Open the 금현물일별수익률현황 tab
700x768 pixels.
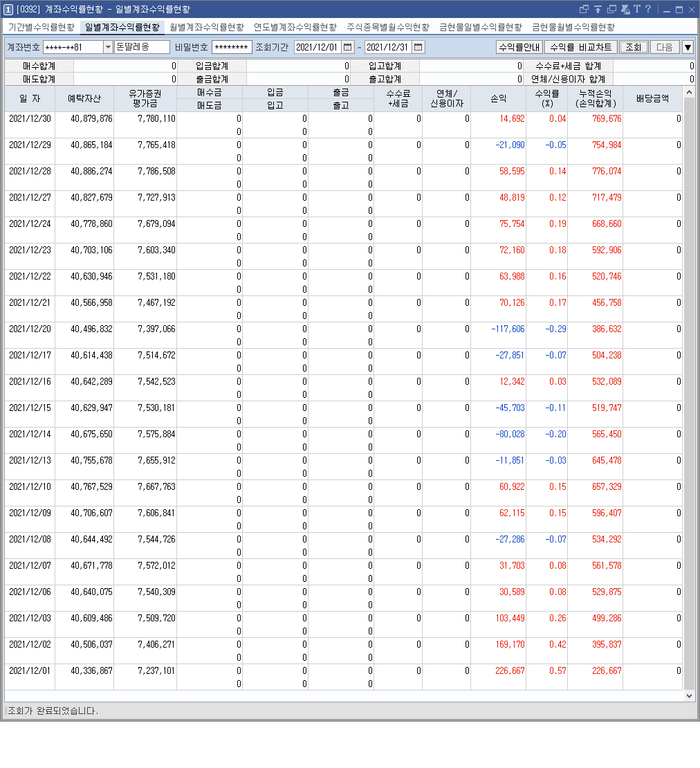point(481,28)
